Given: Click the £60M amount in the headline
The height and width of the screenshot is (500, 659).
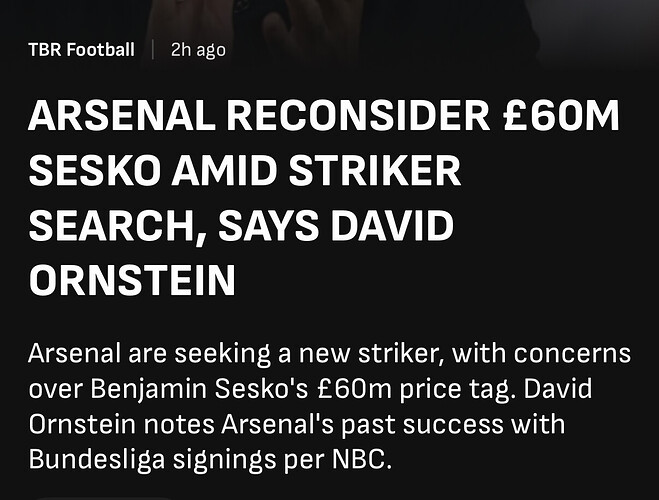Looking at the screenshot, I should click(561, 116).
